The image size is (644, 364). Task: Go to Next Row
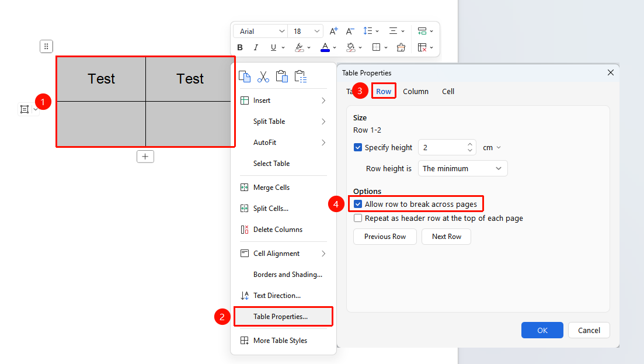coord(447,237)
